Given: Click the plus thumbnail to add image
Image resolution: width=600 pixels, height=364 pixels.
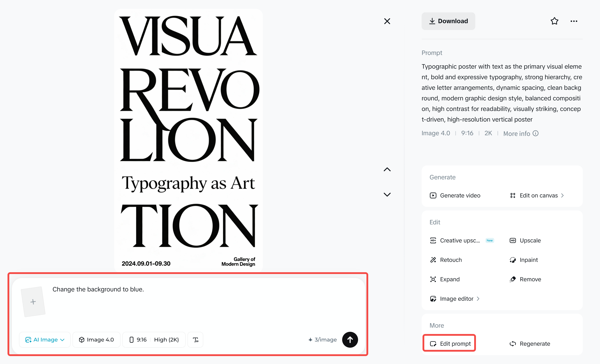Looking at the screenshot, I should [x=33, y=302].
